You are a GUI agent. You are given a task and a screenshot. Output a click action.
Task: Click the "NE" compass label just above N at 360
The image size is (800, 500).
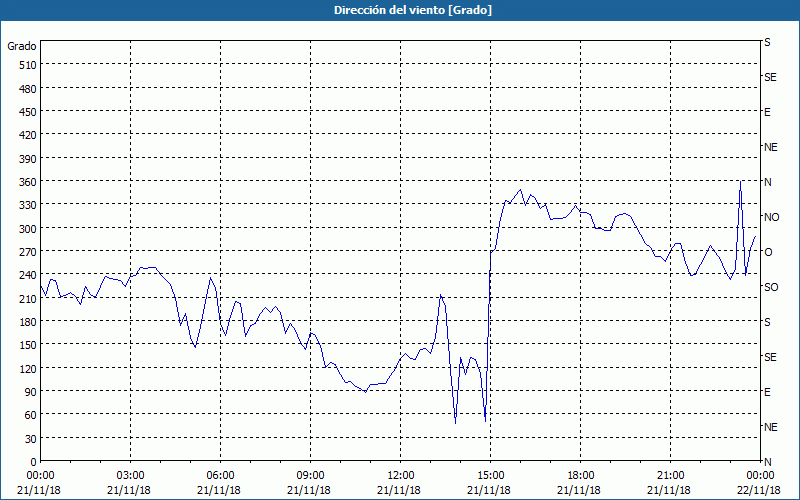coord(771,147)
